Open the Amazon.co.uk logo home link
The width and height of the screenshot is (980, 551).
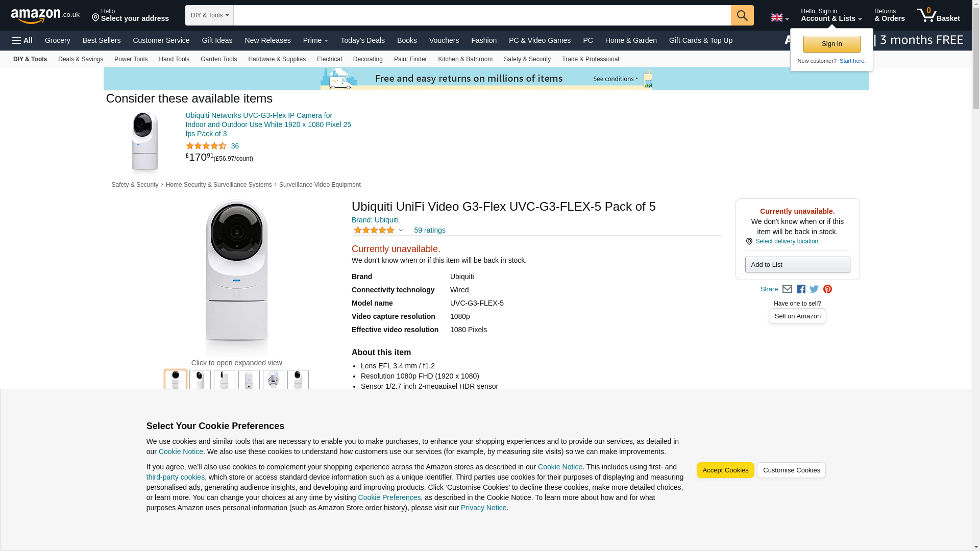(x=45, y=16)
